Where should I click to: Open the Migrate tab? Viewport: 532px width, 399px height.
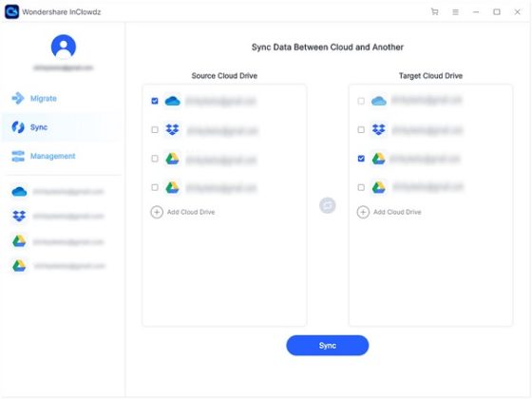point(44,99)
